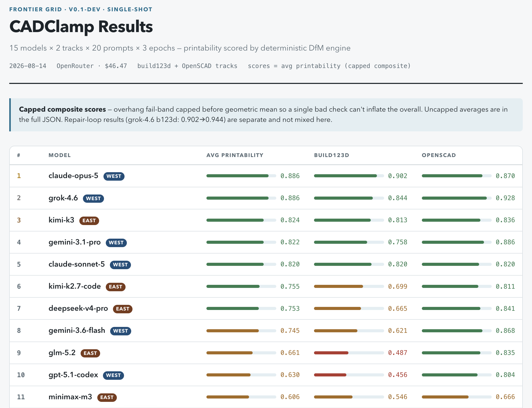
Task: Click the 0.456 build123d score for gpt-5.1-codex
Action: (x=397, y=375)
